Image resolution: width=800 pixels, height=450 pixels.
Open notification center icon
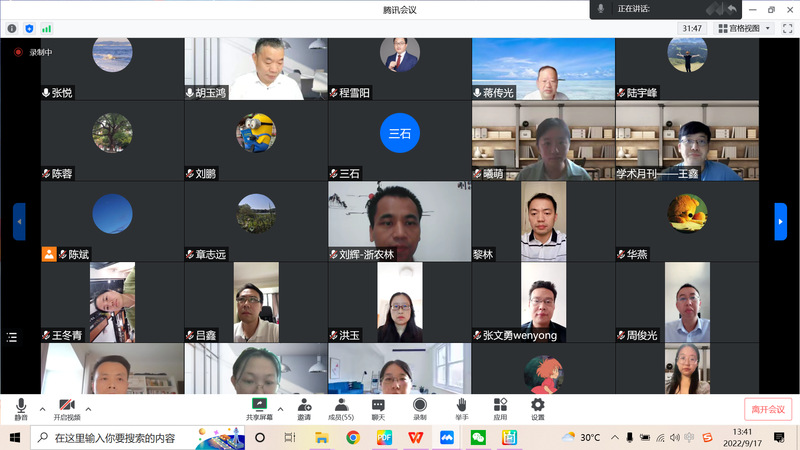pos(779,438)
